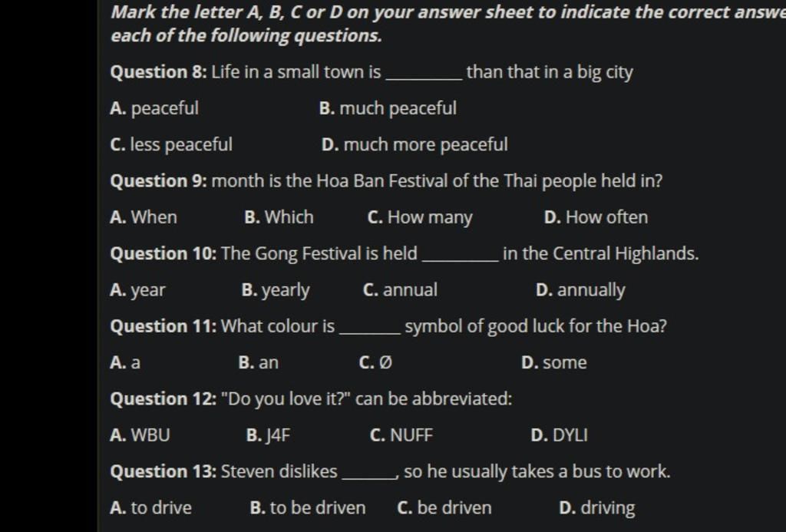The height and width of the screenshot is (532, 786).
Task: Select the C. Ø option in Question 11
Action: (376, 362)
